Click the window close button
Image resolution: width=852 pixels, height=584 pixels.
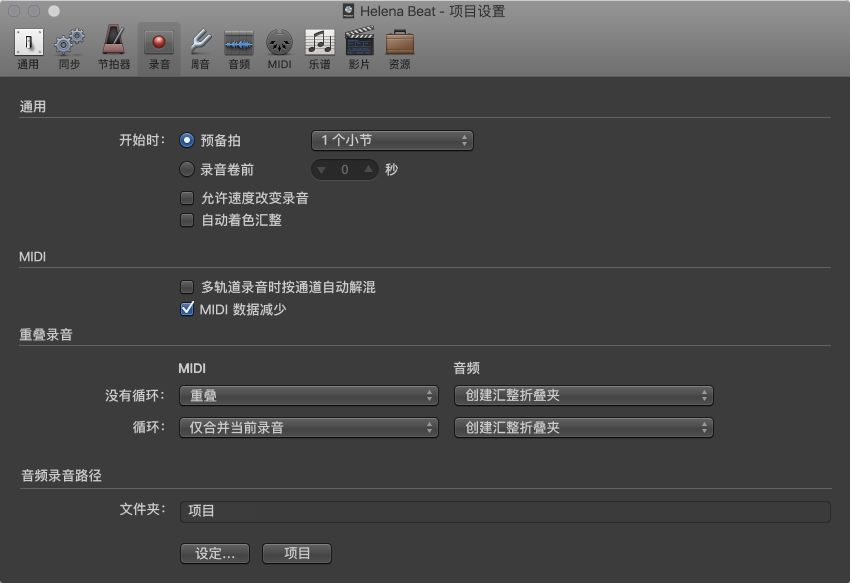click(14, 11)
